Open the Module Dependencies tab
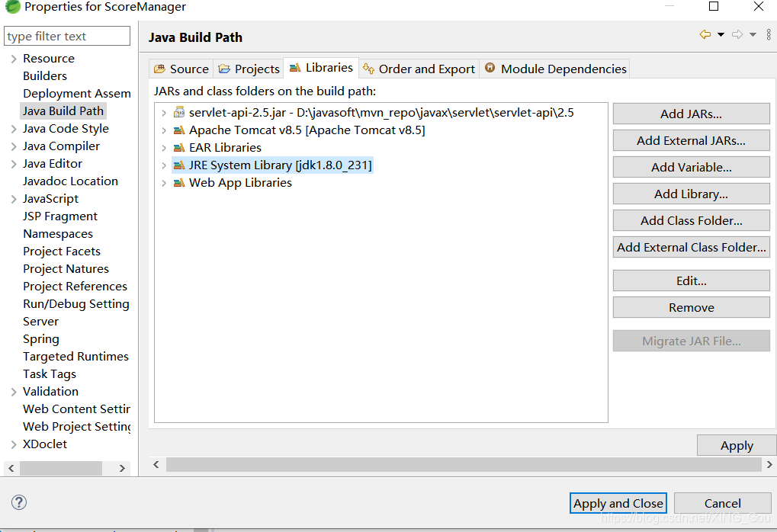The width and height of the screenshot is (777, 532). coord(555,69)
